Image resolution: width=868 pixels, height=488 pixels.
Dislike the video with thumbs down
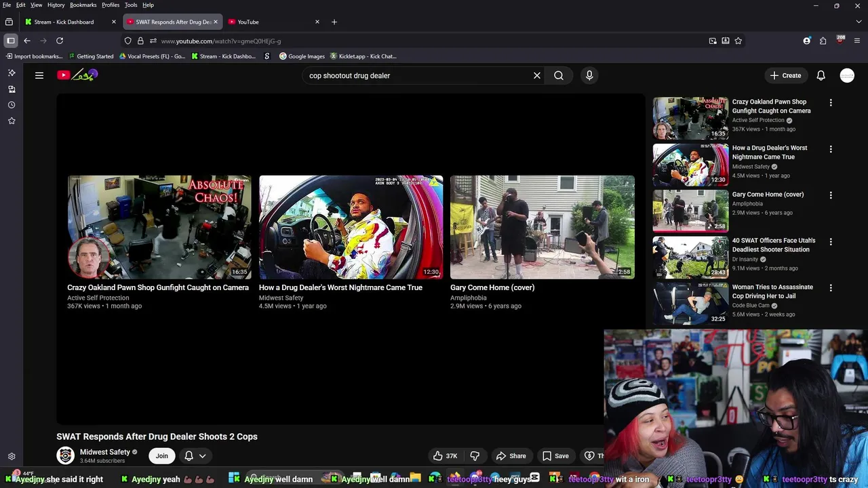(475, 456)
